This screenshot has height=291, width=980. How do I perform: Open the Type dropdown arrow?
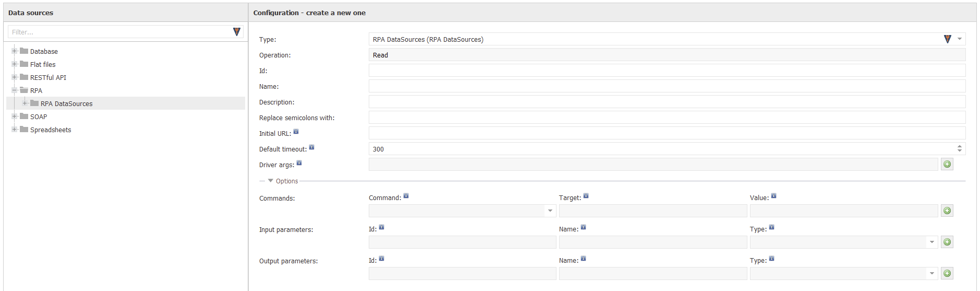coord(960,39)
